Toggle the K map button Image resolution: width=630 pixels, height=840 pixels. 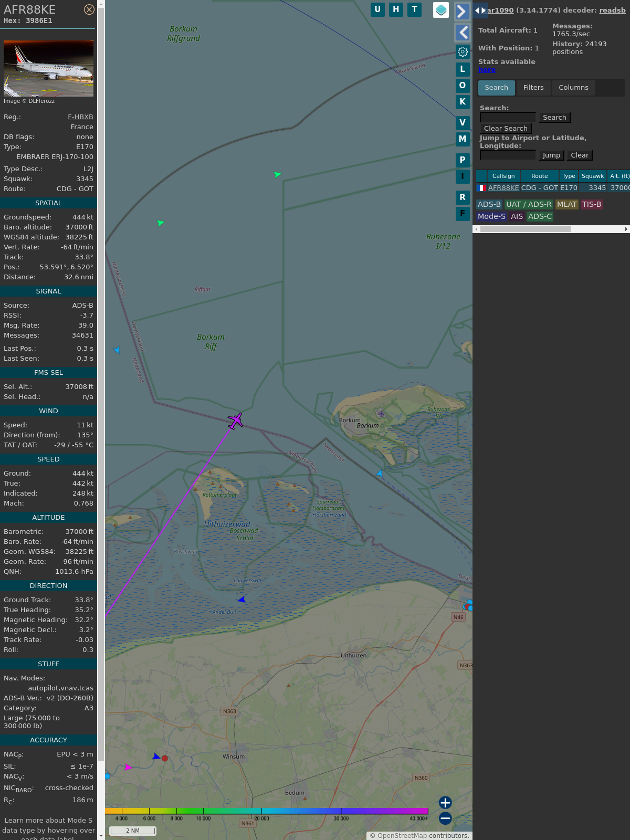[x=463, y=102]
